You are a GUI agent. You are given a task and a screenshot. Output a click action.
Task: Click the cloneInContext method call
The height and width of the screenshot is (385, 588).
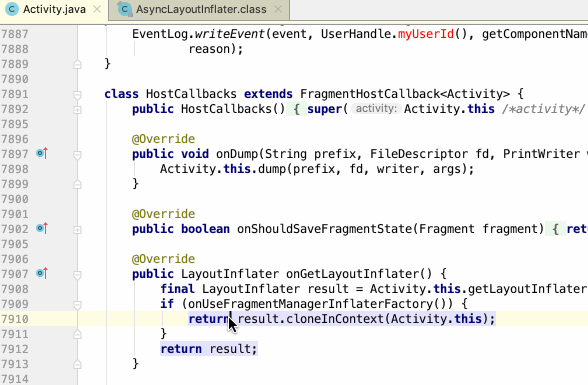tap(335, 319)
